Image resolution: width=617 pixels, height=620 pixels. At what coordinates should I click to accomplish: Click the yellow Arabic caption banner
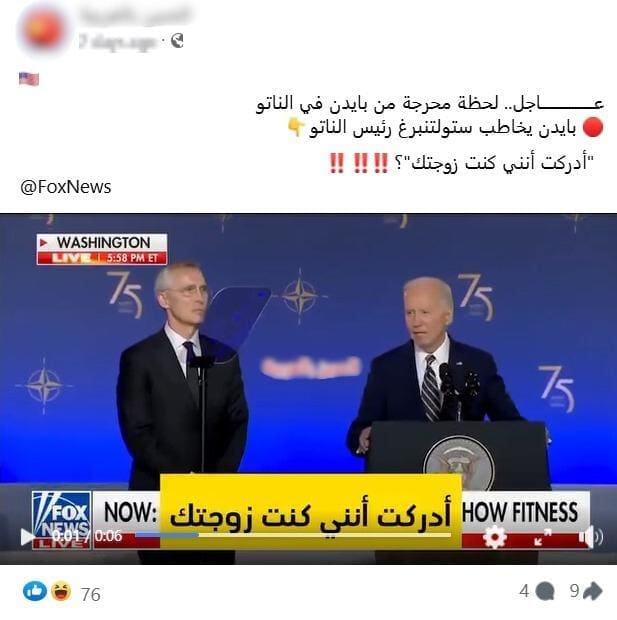[311, 511]
